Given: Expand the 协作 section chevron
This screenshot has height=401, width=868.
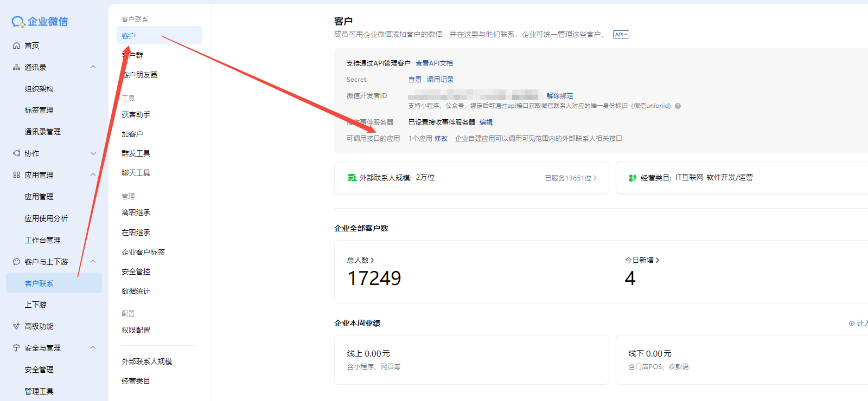Looking at the screenshot, I should click(x=93, y=153).
